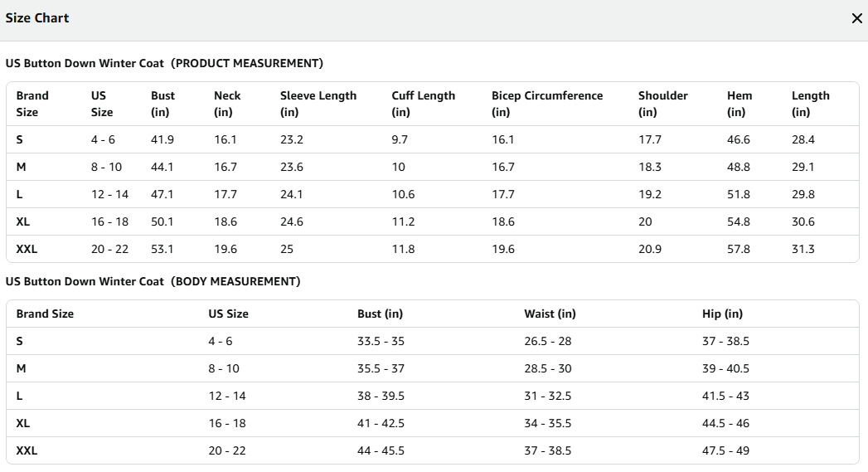This screenshot has width=868, height=472.
Task: Select bust value '44.1' for size M
Action: 162,167
